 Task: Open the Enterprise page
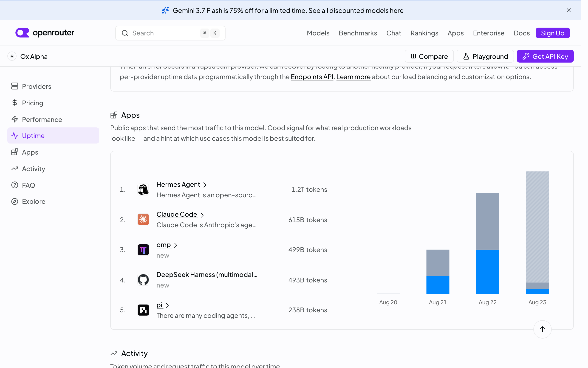[x=489, y=33]
